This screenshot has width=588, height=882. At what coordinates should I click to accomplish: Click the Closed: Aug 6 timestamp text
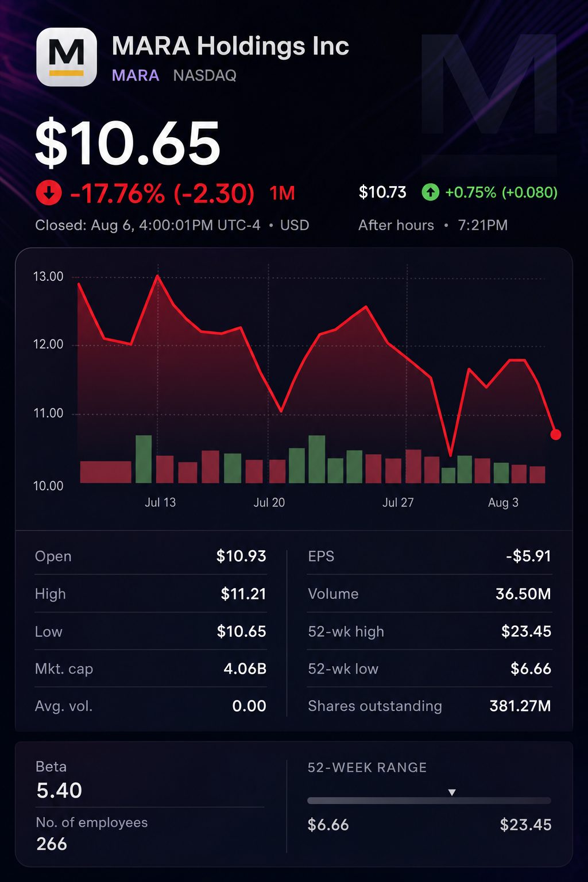point(172,225)
